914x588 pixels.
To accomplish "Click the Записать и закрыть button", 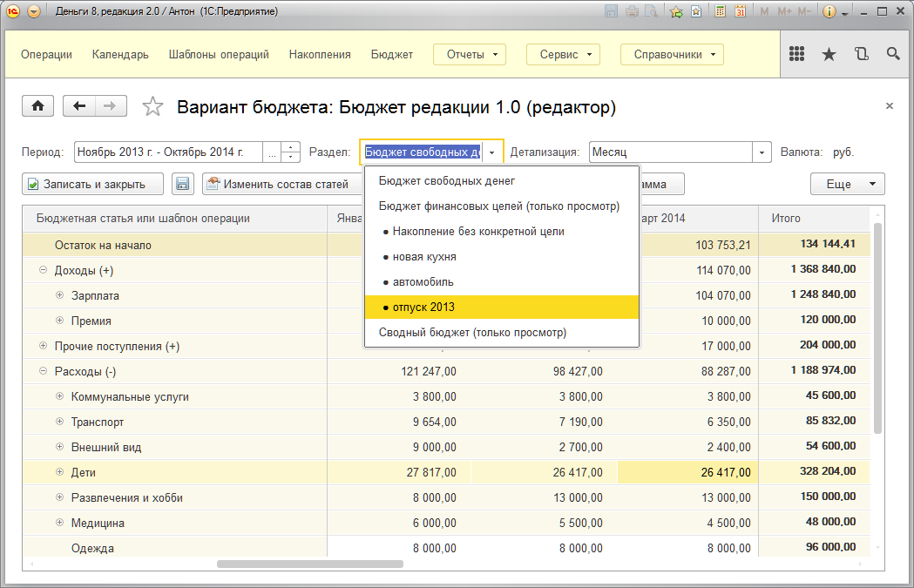I will click(x=94, y=184).
